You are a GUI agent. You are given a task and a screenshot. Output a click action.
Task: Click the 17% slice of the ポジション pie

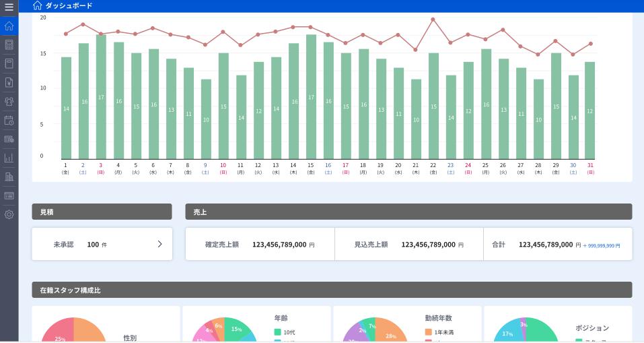(x=507, y=333)
